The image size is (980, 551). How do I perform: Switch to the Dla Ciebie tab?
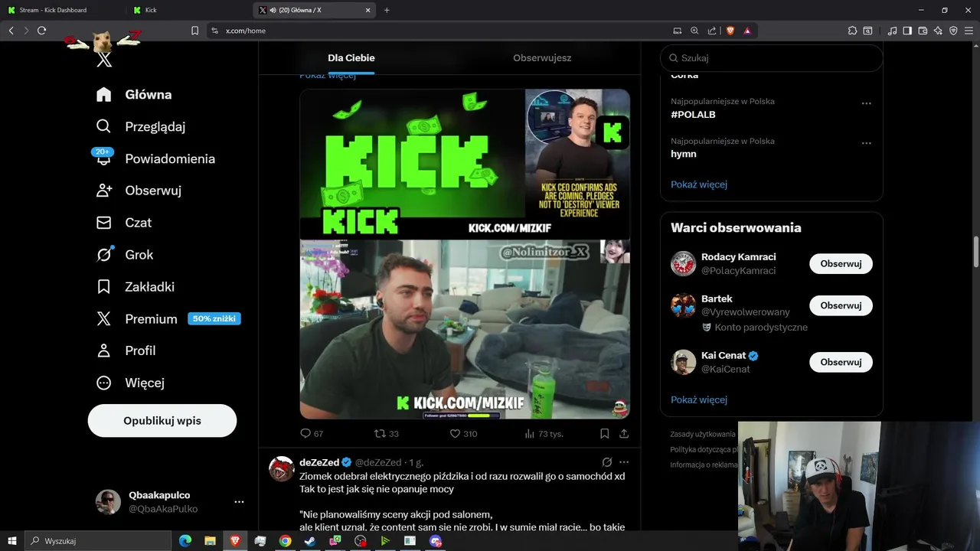[x=351, y=58]
